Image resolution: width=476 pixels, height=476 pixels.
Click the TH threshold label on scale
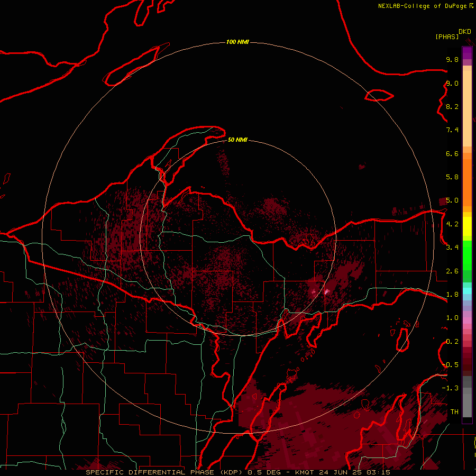click(x=454, y=412)
